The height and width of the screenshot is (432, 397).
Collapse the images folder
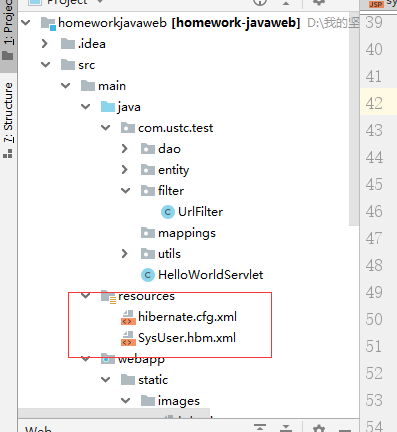pyautogui.click(x=126, y=401)
